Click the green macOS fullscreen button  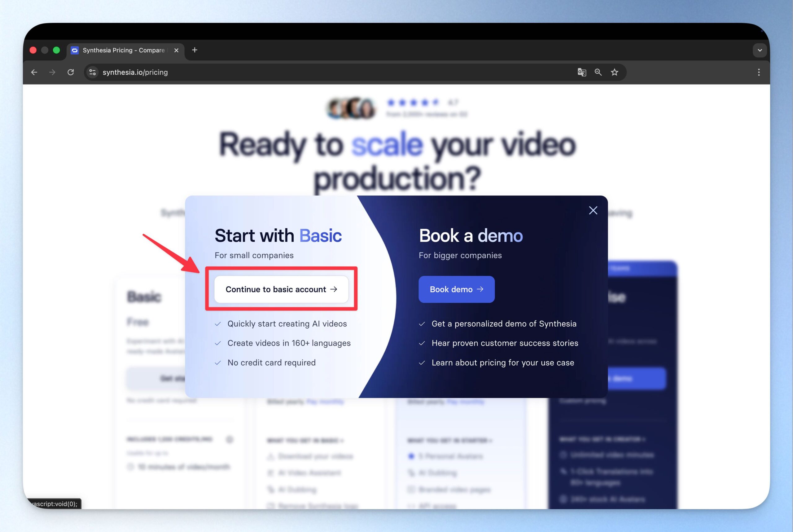[57, 50]
